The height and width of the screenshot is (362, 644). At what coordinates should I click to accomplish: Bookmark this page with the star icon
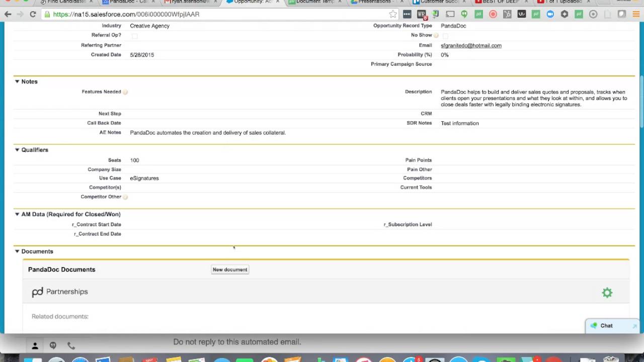[x=393, y=14]
